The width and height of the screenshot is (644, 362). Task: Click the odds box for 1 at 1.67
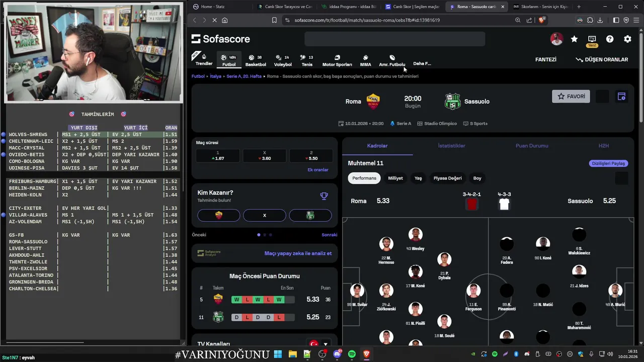click(x=218, y=155)
